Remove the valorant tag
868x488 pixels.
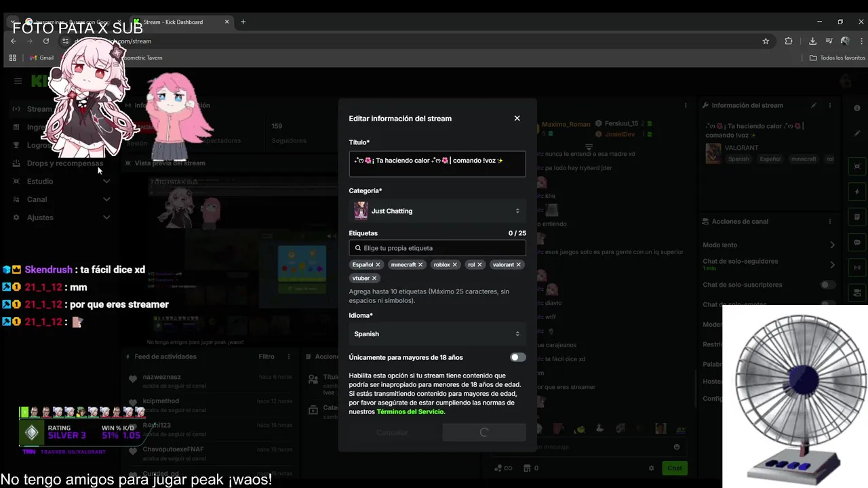[x=519, y=265]
